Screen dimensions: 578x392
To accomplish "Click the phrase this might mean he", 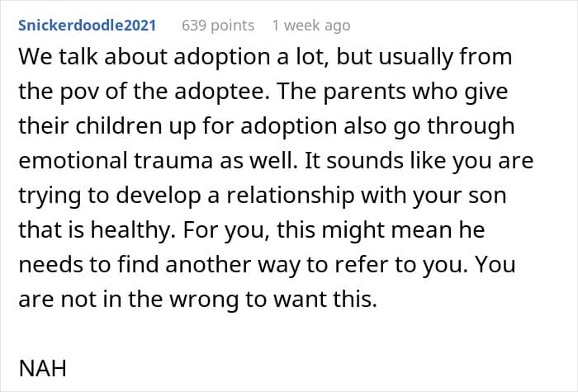I will click(381, 230).
